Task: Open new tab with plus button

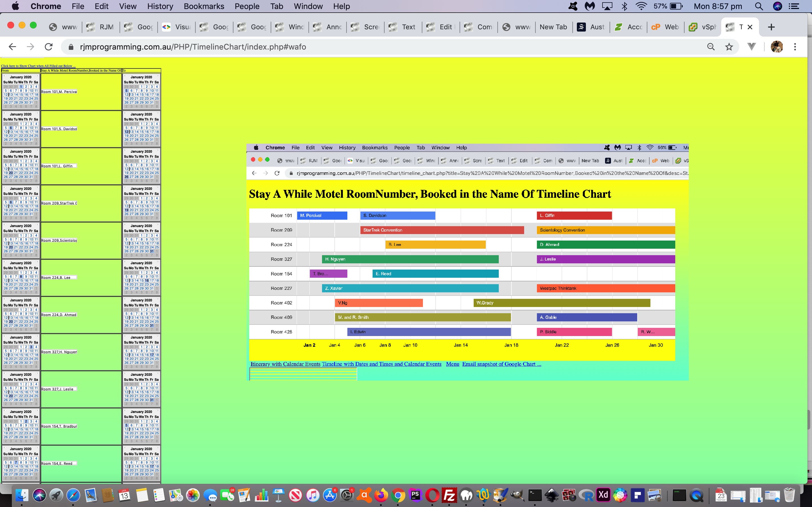Action: click(x=771, y=27)
